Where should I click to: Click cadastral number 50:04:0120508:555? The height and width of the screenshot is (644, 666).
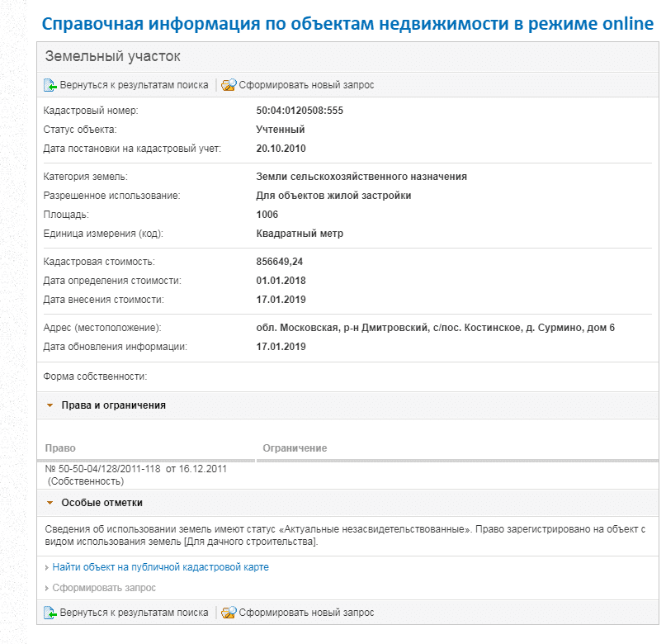[x=300, y=111]
